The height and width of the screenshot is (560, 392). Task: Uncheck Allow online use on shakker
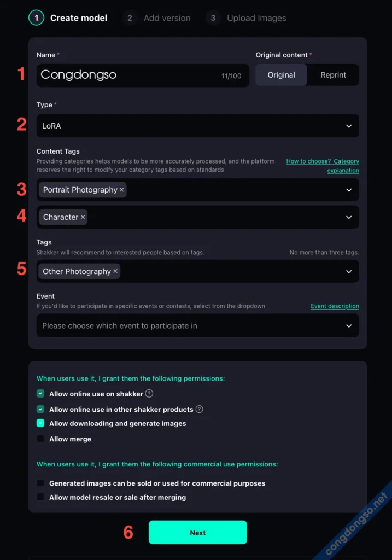pyautogui.click(x=40, y=394)
